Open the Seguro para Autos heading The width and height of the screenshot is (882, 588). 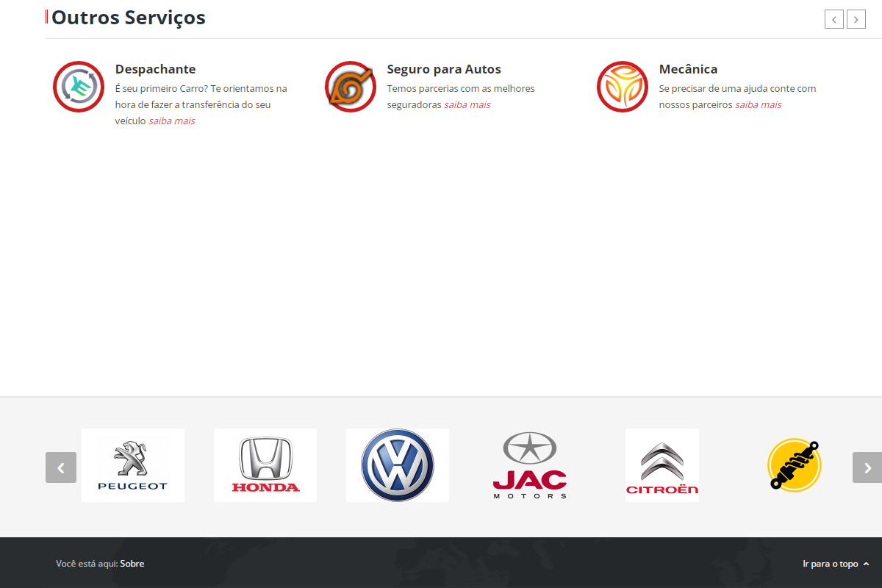point(444,69)
